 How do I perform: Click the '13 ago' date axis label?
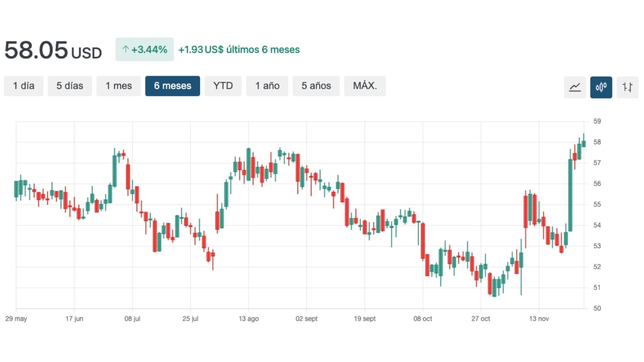[x=249, y=319]
